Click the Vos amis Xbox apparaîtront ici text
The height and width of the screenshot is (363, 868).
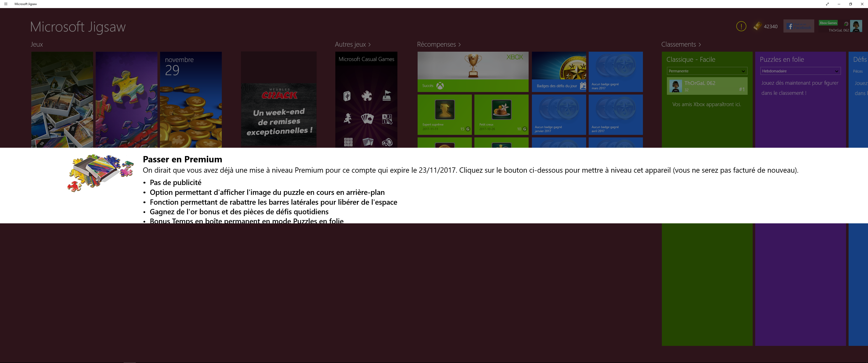(x=707, y=104)
